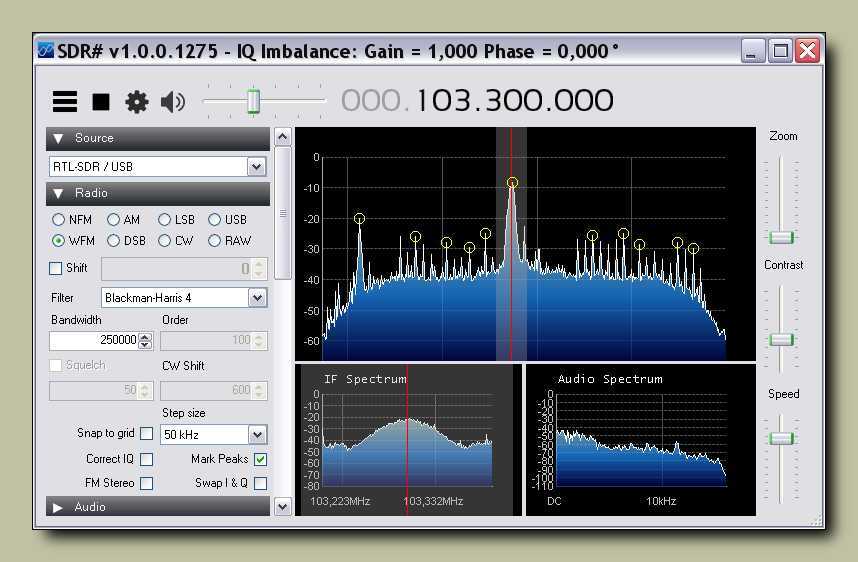This screenshot has height=562, width=858.
Task: Click the Speed slider handle
Action: (x=781, y=438)
